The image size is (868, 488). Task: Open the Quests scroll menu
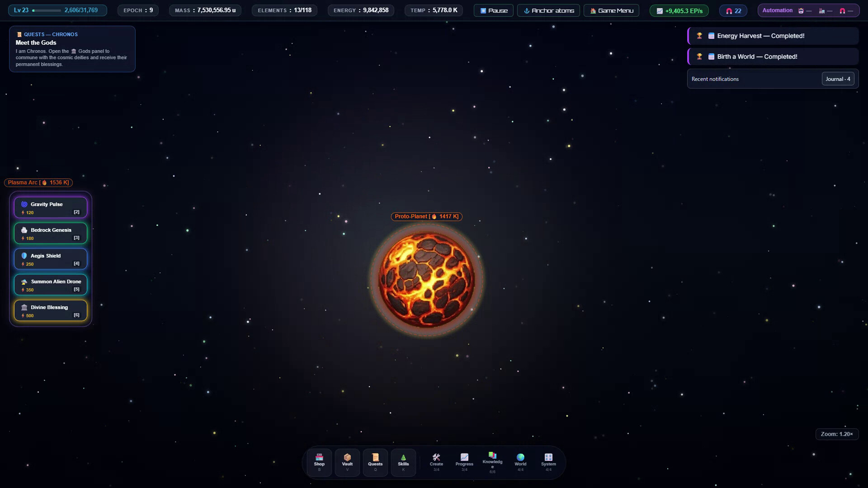[x=375, y=463]
